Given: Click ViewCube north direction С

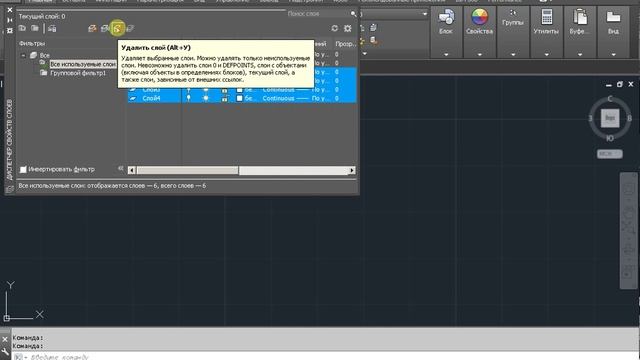Looking at the screenshot, I should click(x=610, y=98).
